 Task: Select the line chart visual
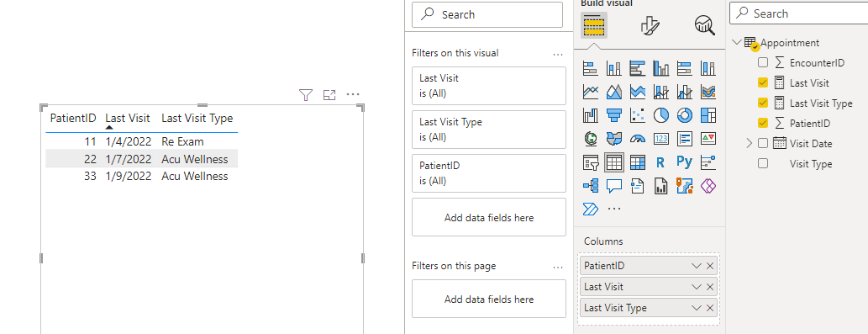(x=591, y=92)
